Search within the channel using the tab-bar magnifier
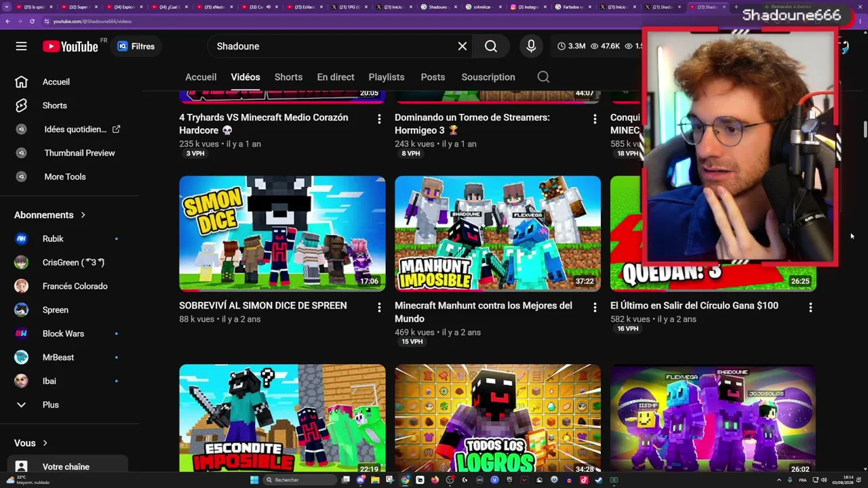The image size is (868, 488). pos(543,77)
